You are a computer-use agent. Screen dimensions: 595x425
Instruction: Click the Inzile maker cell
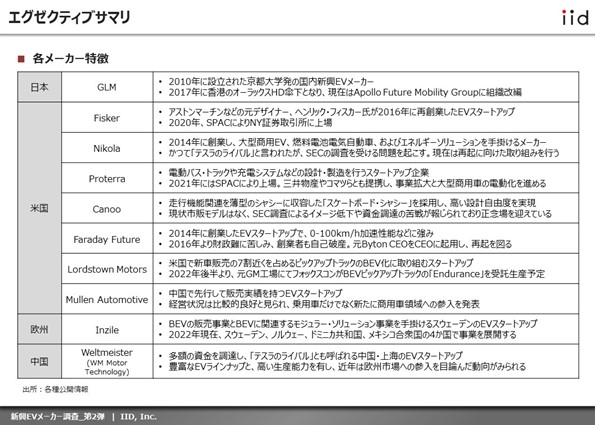tap(107, 329)
